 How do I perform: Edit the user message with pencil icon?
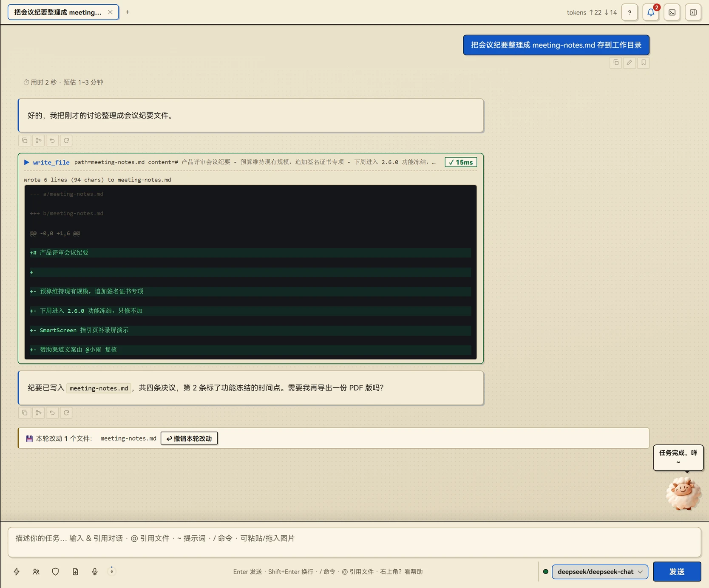[x=630, y=62]
